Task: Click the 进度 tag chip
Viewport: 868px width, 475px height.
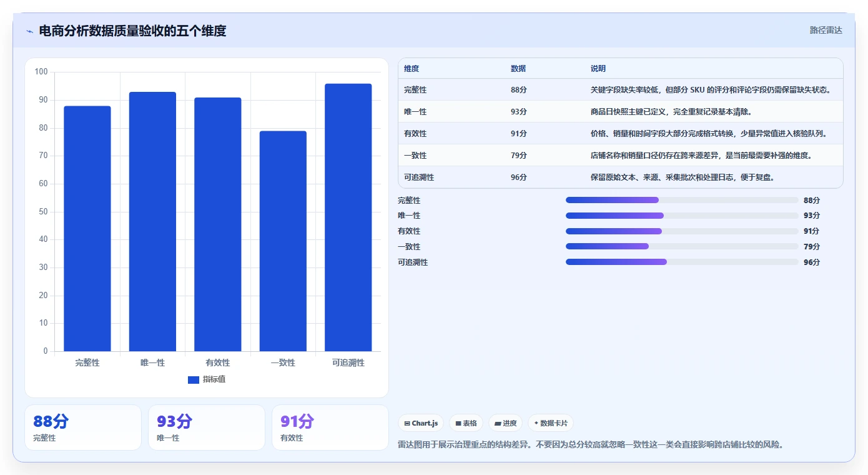Action: pos(505,423)
